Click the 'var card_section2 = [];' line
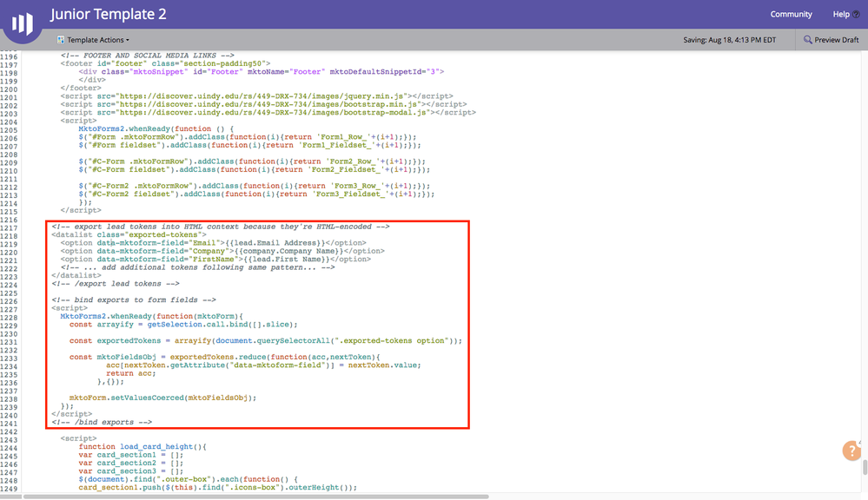The height and width of the screenshot is (500, 868). point(130,463)
